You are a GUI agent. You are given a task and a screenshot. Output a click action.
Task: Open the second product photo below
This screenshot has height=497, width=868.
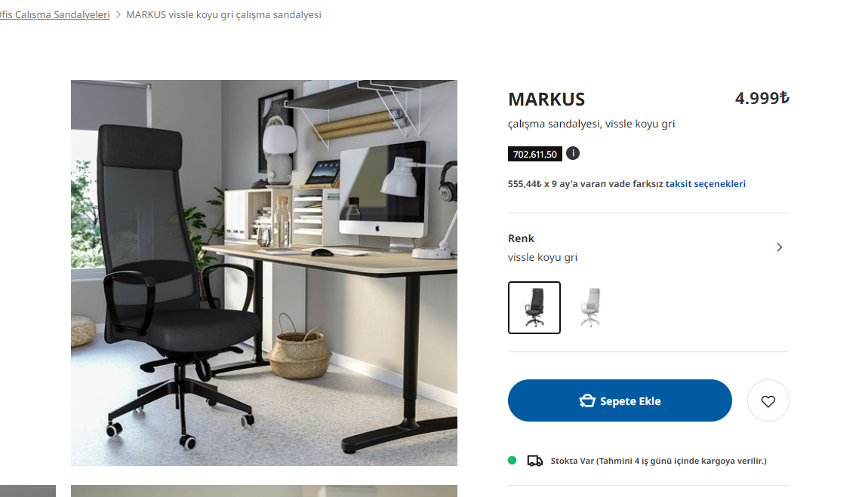264,491
